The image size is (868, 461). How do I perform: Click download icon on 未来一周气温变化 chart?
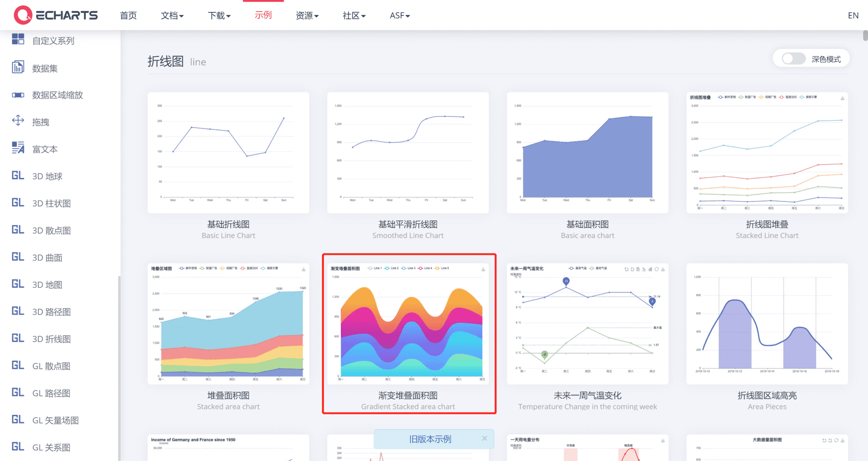(663, 269)
